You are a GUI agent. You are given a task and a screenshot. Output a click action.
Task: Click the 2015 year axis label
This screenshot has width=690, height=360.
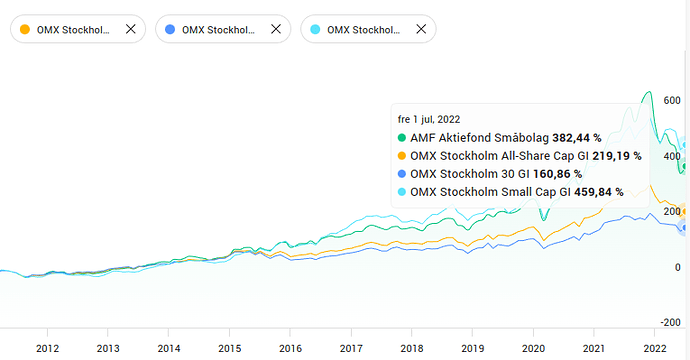[230, 349]
